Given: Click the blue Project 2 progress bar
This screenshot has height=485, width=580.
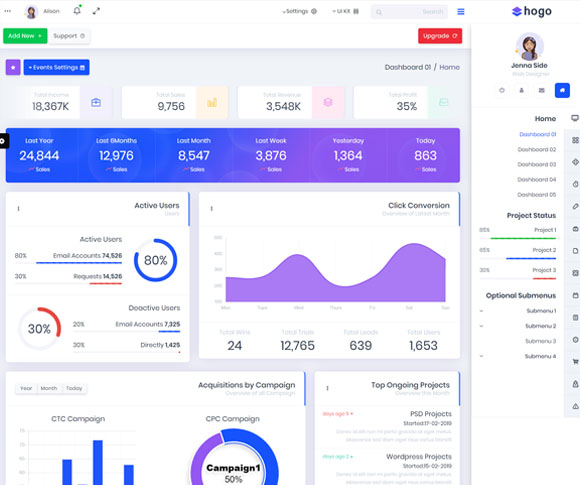Looking at the screenshot, I should coord(531,258).
